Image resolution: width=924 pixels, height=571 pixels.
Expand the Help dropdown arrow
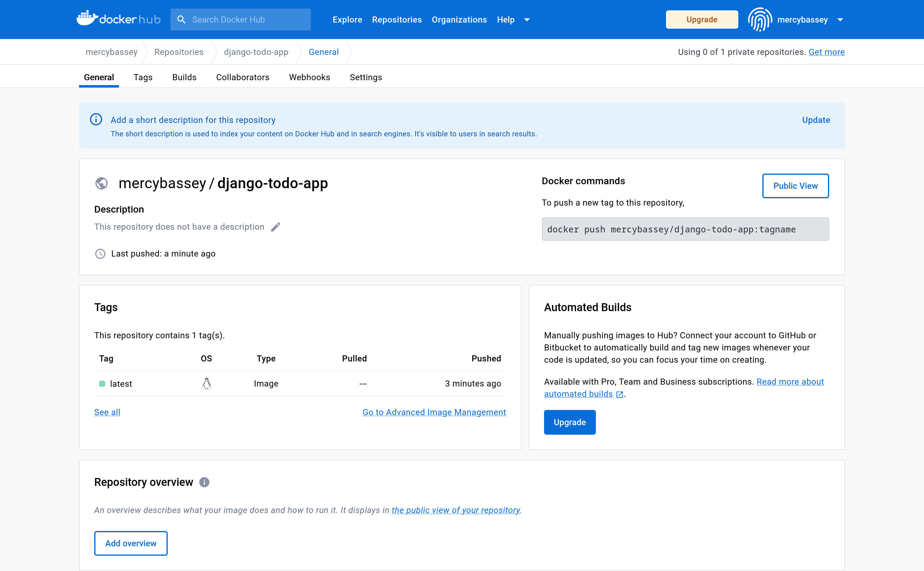(527, 20)
